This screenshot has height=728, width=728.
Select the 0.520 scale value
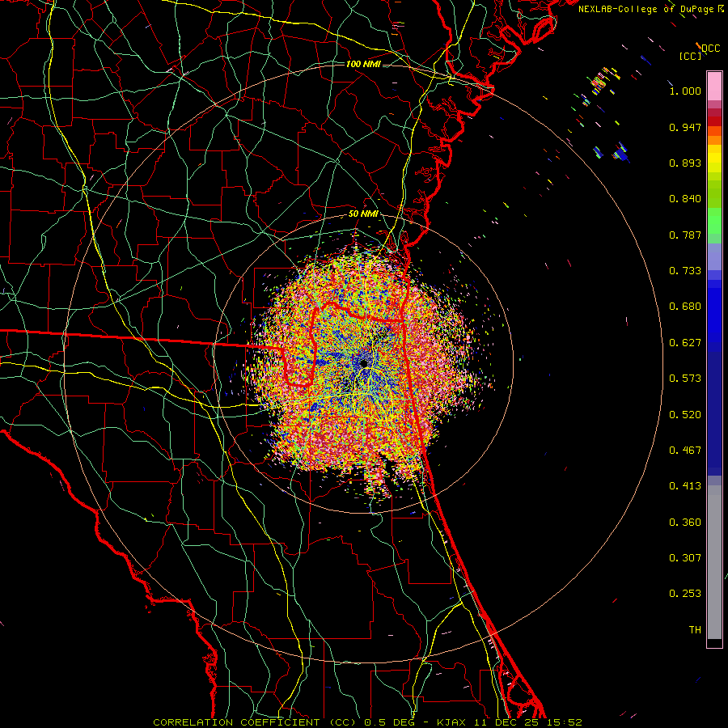pos(685,415)
